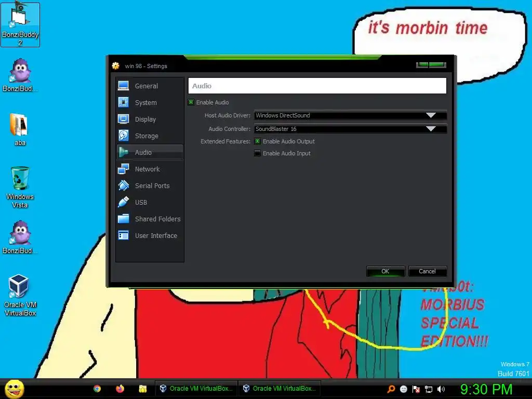Uncheck Enable Audio Output
Image resolution: width=532 pixels, height=399 pixels.
(x=258, y=141)
